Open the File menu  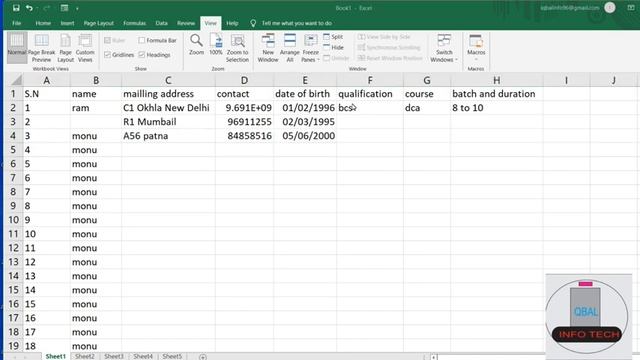point(17,23)
